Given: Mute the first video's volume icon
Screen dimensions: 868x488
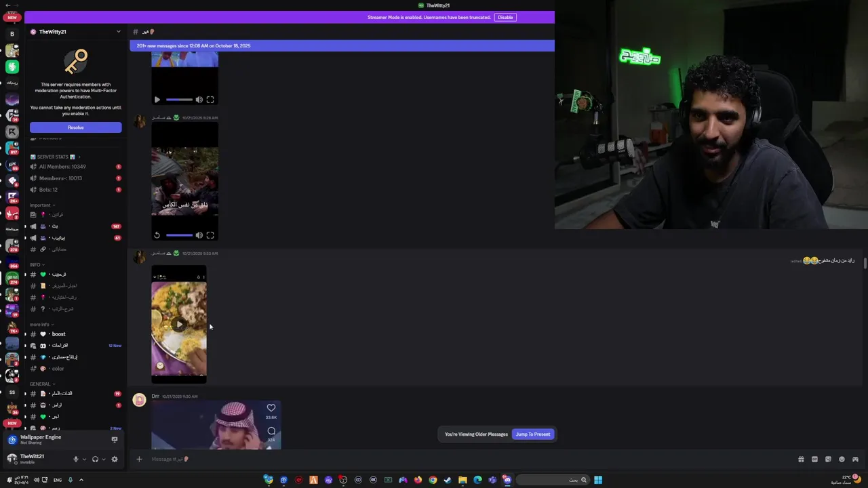Looking at the screenshot, I should [x=199, y=100].
